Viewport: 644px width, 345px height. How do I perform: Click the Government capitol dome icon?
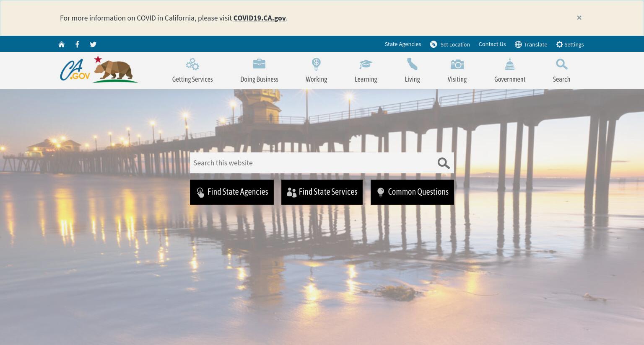click(x=510, y=64)
